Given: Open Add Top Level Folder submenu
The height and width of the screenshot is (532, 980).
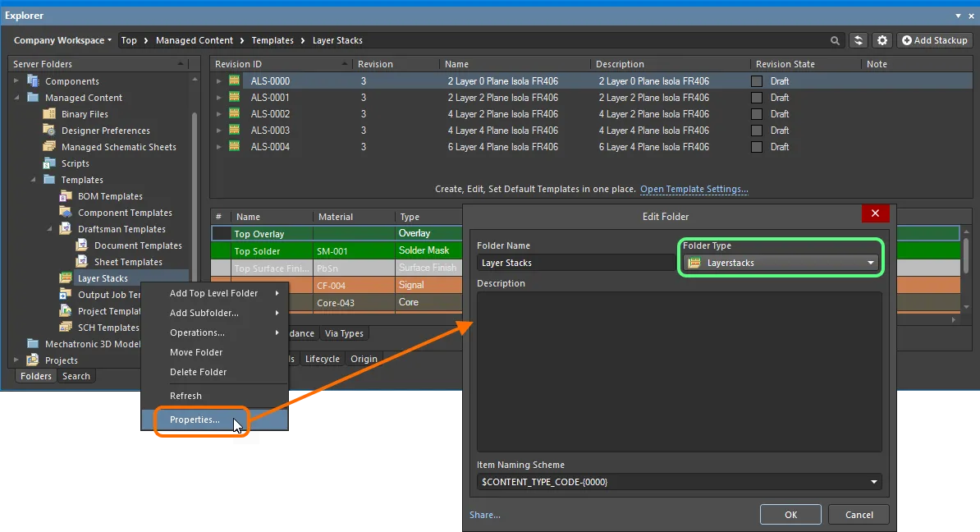Looking at the screenshot, I should [x=214, y=293].
